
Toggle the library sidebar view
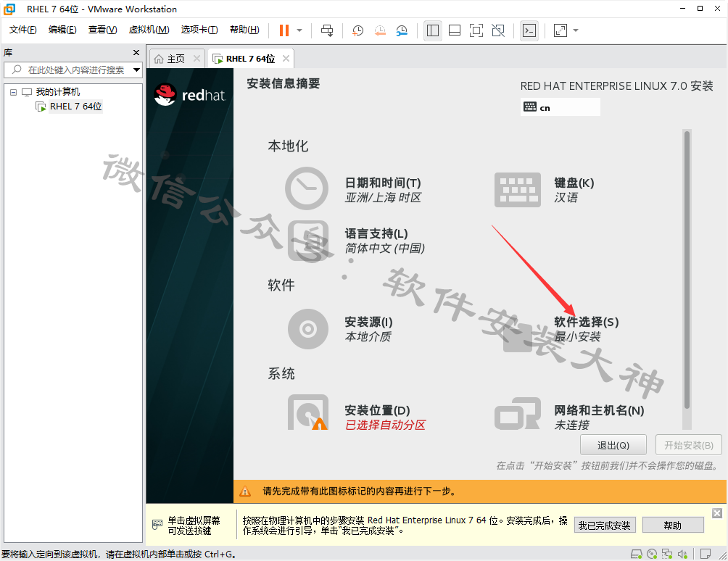coord(432,30)
